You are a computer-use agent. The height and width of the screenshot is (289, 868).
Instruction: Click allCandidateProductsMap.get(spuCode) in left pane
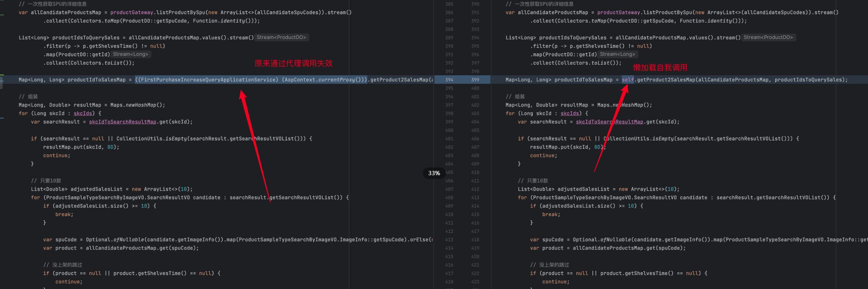click(x=141, y=248)
